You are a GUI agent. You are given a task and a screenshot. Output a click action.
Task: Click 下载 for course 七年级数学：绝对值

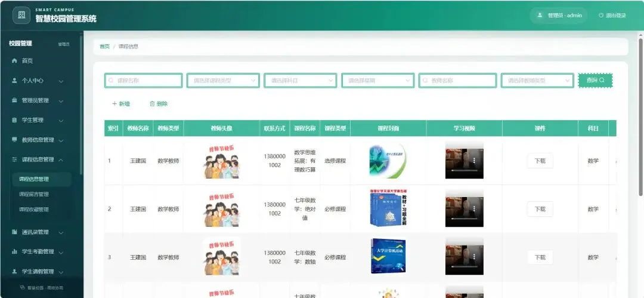click(x=540, y=208)
